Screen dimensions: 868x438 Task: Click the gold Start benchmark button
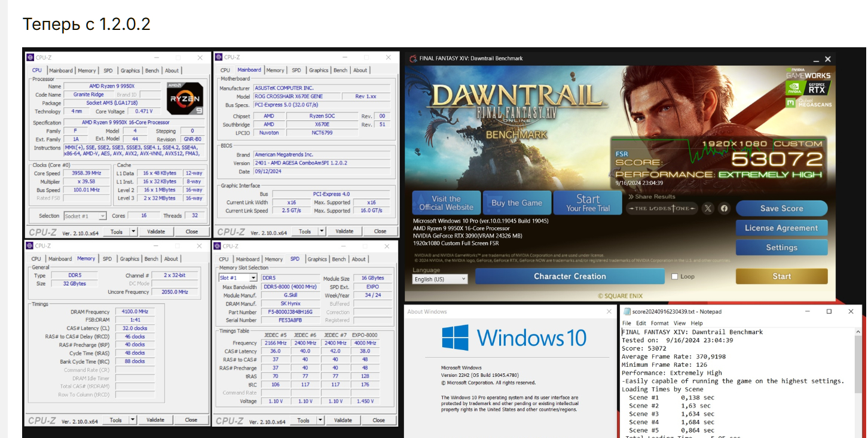pyautogui.click(x=781, y=276)
